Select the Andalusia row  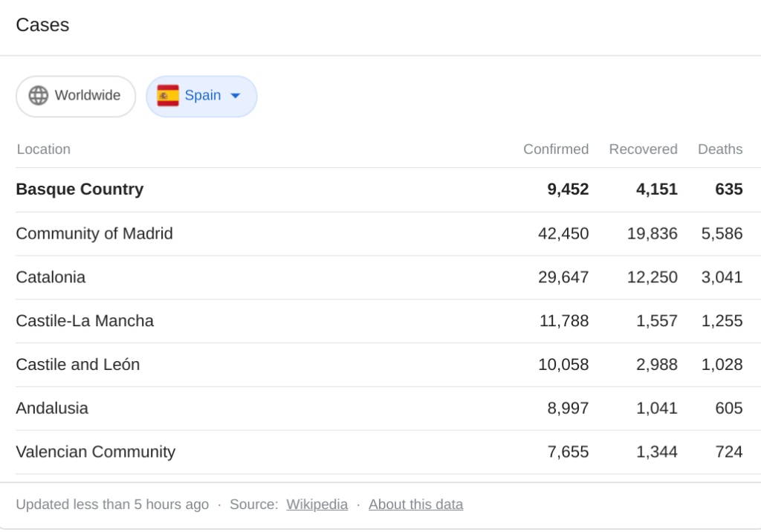(x=52, y=408)
